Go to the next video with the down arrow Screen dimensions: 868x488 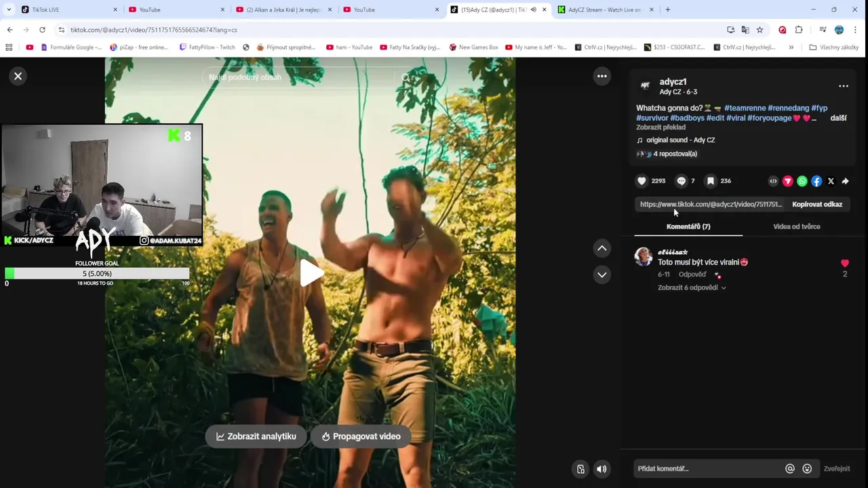(x=601, y=274)
